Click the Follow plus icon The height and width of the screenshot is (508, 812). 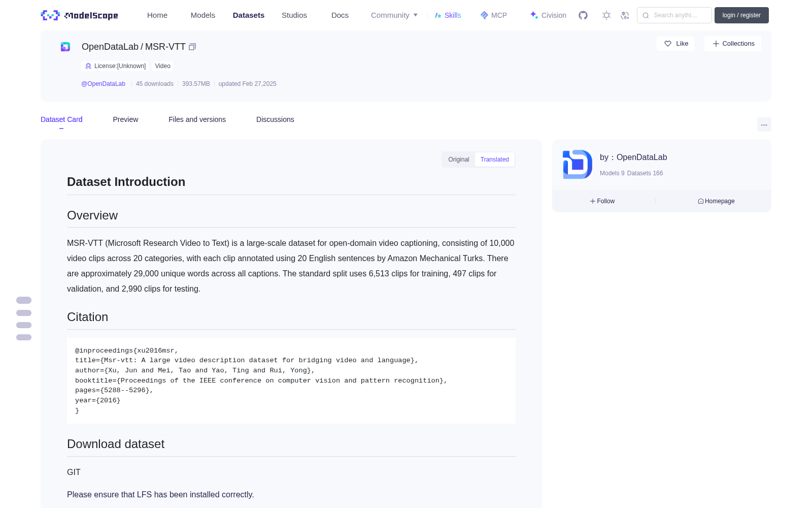(x=593, y=201)
